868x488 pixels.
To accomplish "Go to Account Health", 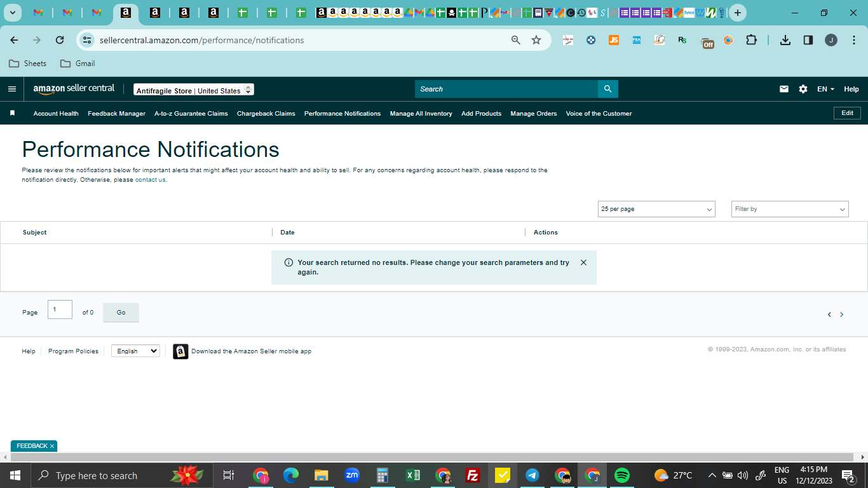I will click(56, 114).
